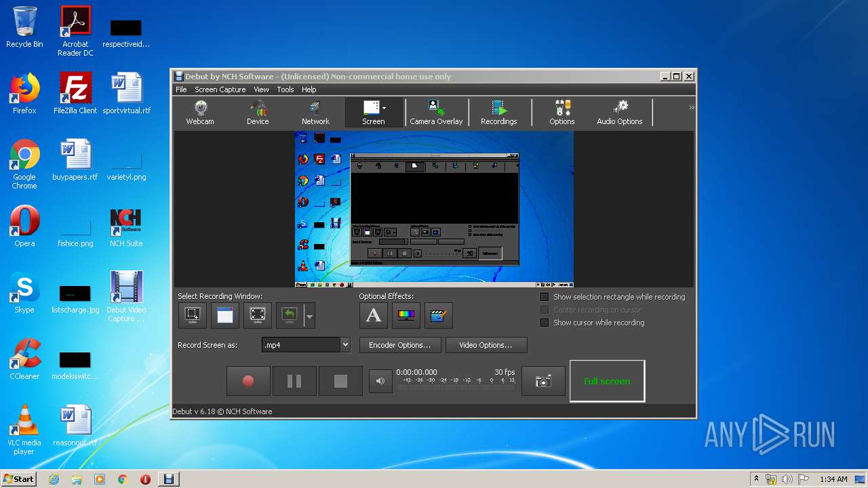This screenshot has height=488, width=868.
Task: Click the Pause recording button
Action: coord(294,382)
